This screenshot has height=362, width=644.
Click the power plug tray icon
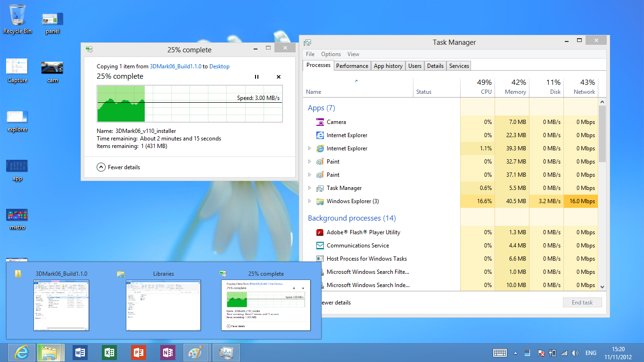[553, 353]
